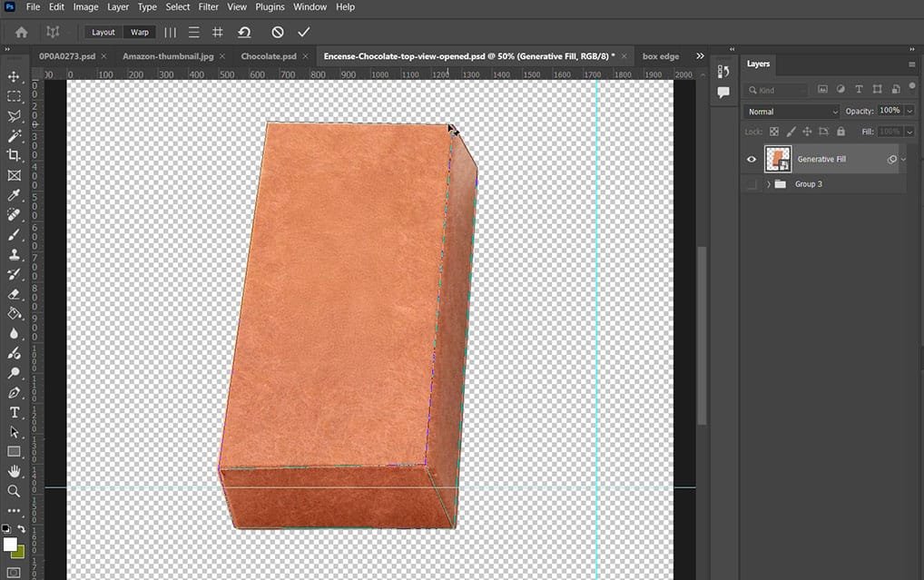924x580 pixels.
Task: Split the warp horizontally
Action: [x=194, y=33]
